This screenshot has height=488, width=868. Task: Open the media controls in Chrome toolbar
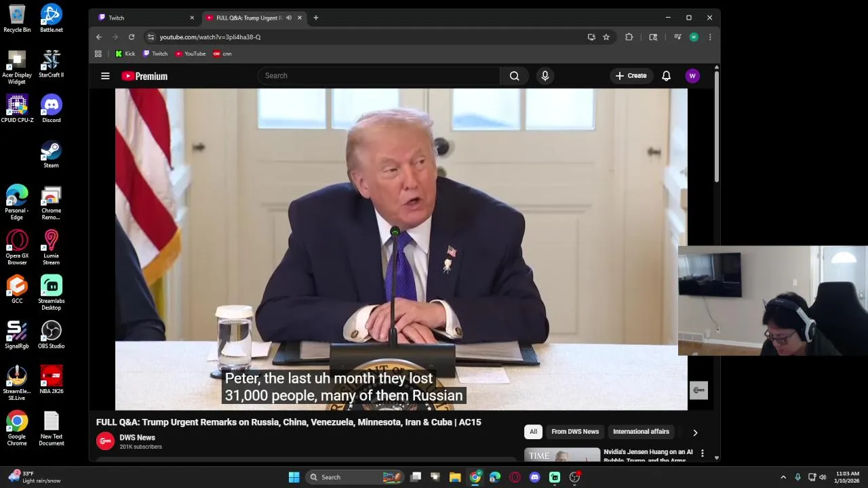[x=677, y=37]
